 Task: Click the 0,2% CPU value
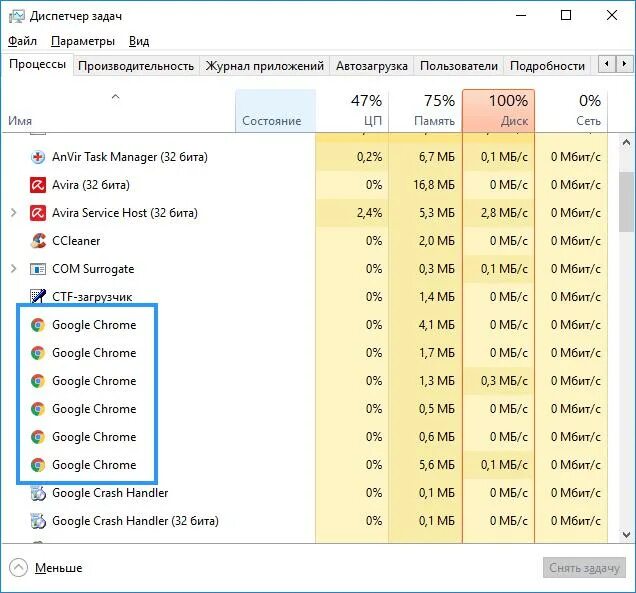click(369, 157)
